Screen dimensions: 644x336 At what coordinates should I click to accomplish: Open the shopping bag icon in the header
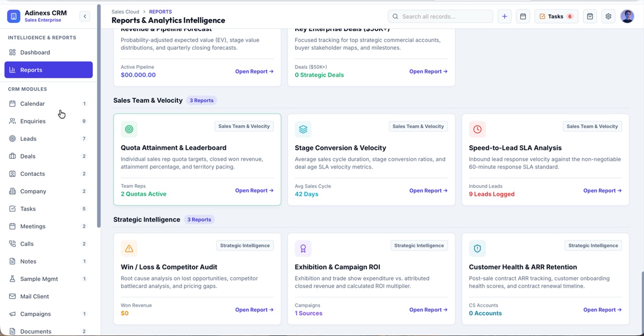[x=590, y=17]
